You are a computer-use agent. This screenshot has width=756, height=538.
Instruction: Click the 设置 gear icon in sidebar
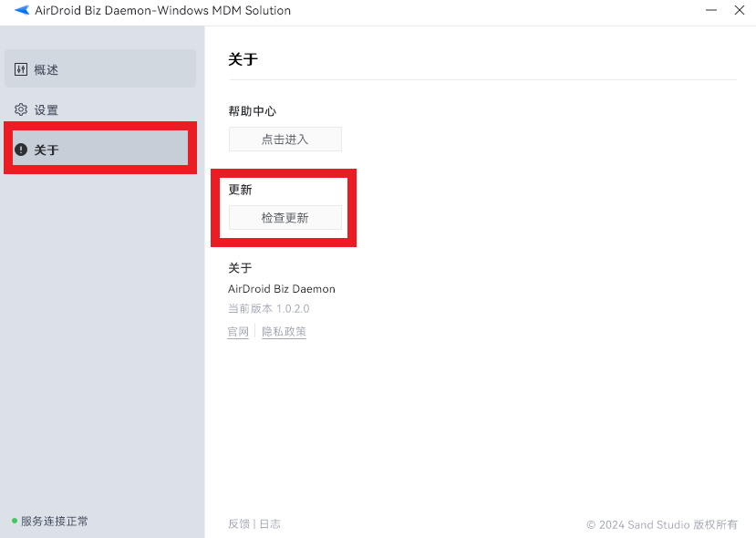coord(21,109)
